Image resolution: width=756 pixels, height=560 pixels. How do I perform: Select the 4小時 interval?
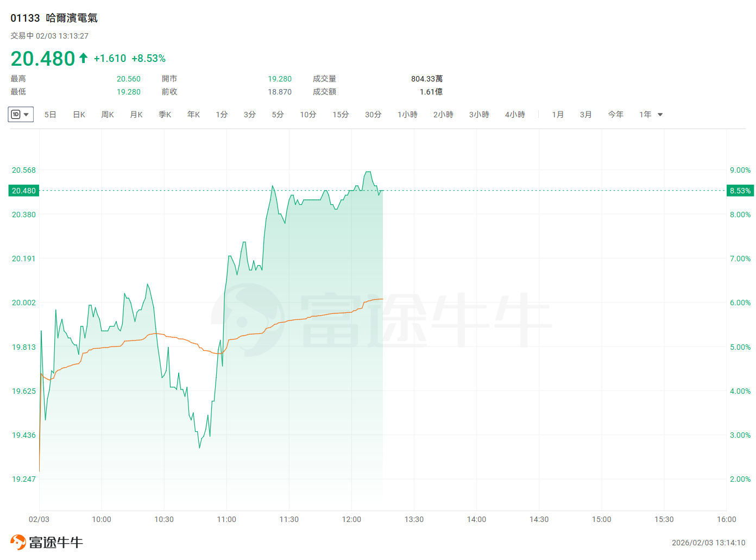(515, 115)
